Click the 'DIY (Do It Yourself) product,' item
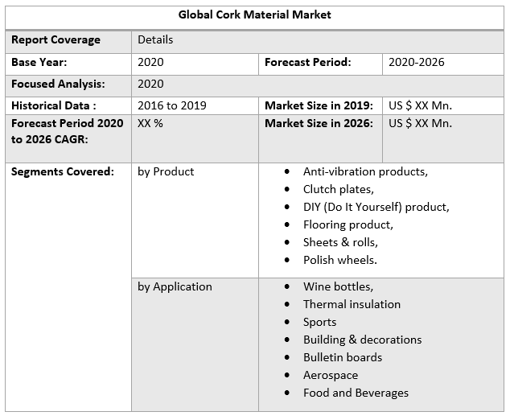This screenshot has height=420, width=510. pos(376,207)
